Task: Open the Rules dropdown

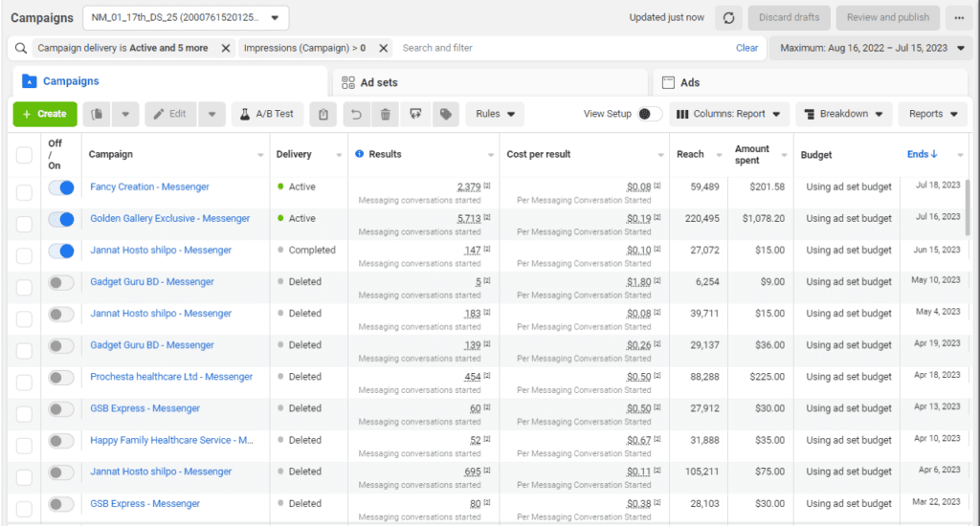Action: [495, 114]
